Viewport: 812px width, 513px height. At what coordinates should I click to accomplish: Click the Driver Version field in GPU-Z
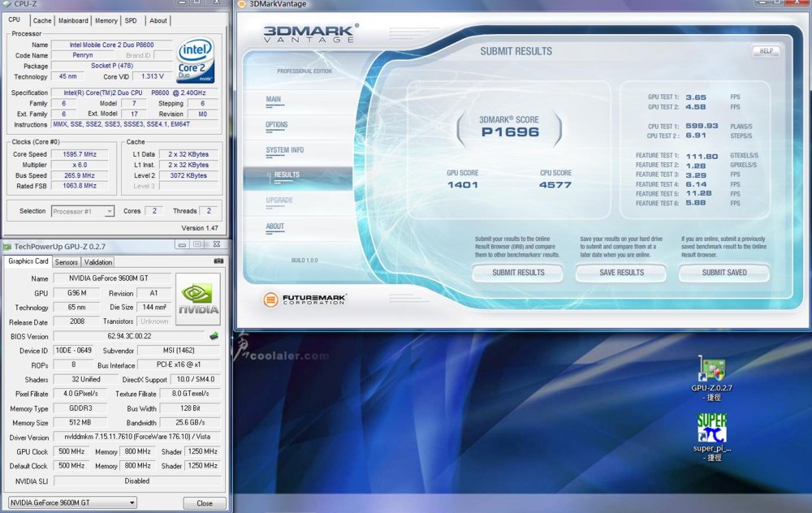click(x=137, y=437)
